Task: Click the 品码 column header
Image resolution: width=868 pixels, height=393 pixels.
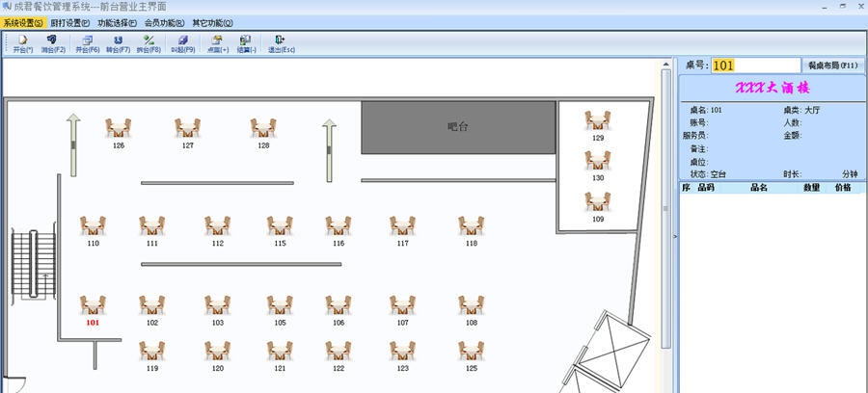Action: [706, 188]
